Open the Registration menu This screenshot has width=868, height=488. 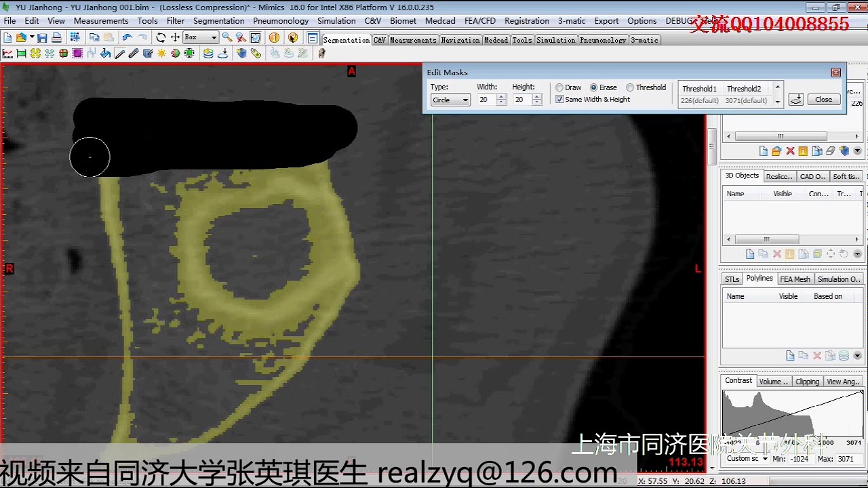[527, 21]
